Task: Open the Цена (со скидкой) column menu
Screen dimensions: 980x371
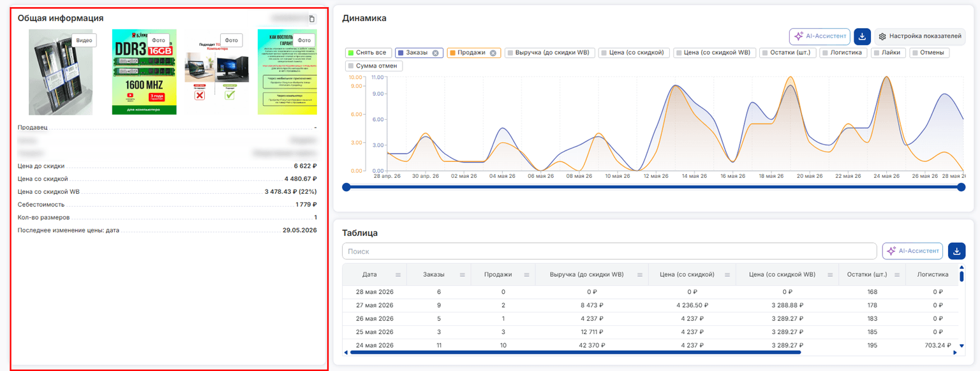Action: coord(728,275)
